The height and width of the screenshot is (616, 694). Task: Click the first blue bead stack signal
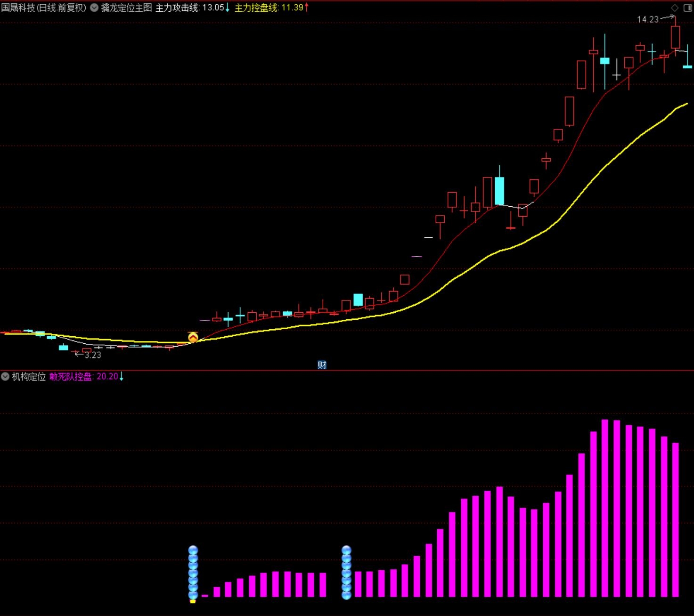[x=193, y=573]
